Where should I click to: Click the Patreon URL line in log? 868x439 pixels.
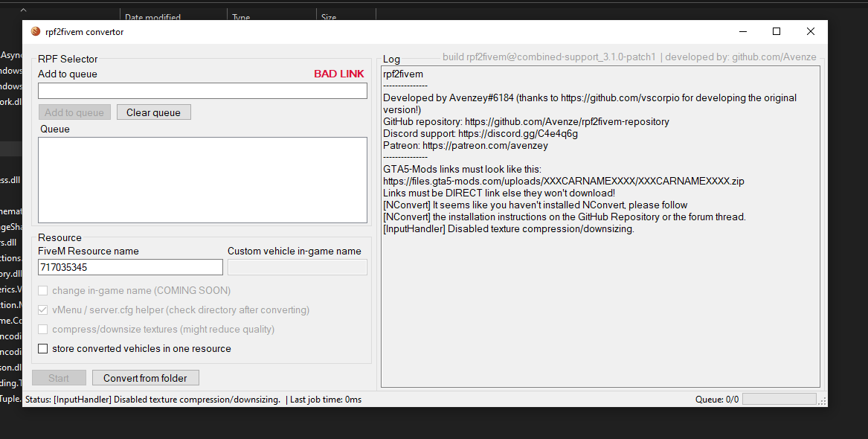[466, 146]
